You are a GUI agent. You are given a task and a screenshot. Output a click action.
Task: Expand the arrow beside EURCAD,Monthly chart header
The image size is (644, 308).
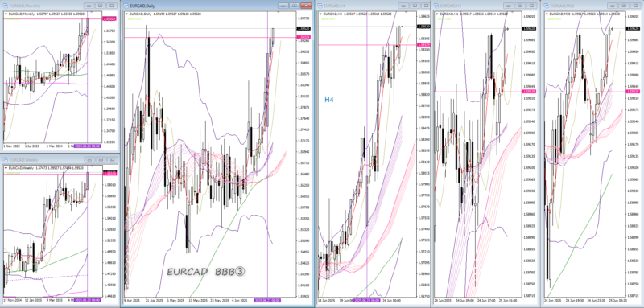6,14
